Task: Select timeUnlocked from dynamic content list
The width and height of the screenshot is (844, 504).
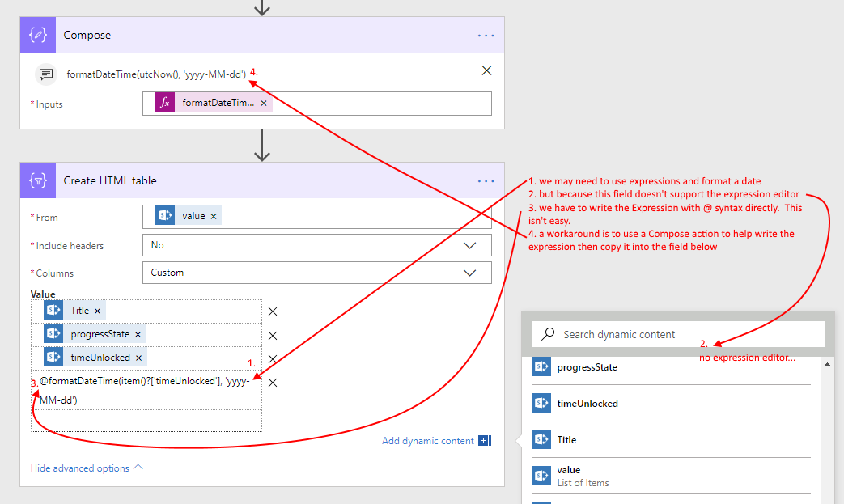Action: pos(587,404)
